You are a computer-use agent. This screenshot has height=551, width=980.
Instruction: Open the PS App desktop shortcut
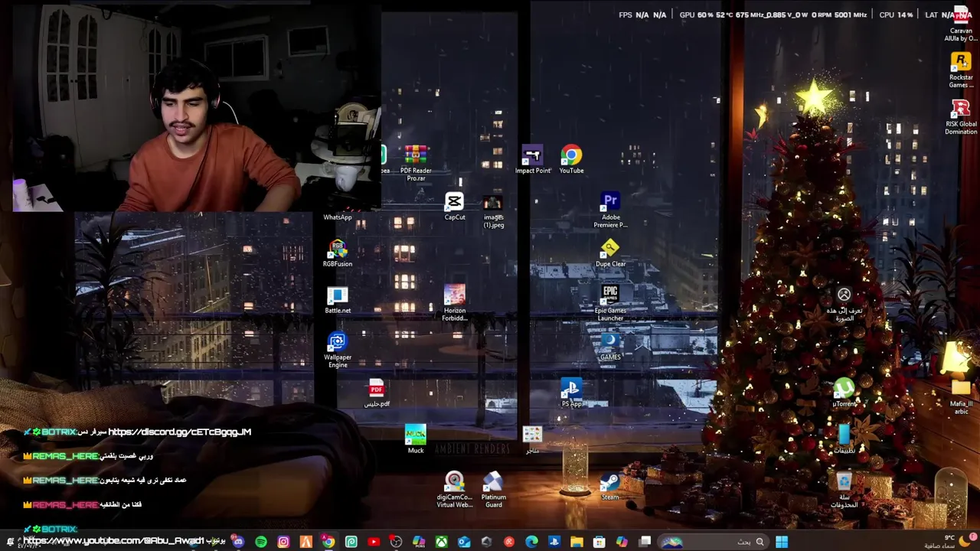(x=571, y=393)
